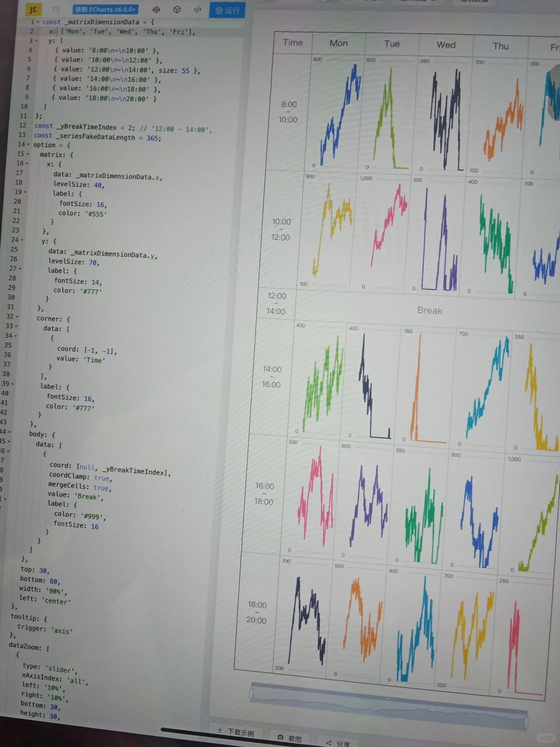Collapse the data array fold at line 33
The width and height of the screenshot is (560, 747).
coord(17,326)
